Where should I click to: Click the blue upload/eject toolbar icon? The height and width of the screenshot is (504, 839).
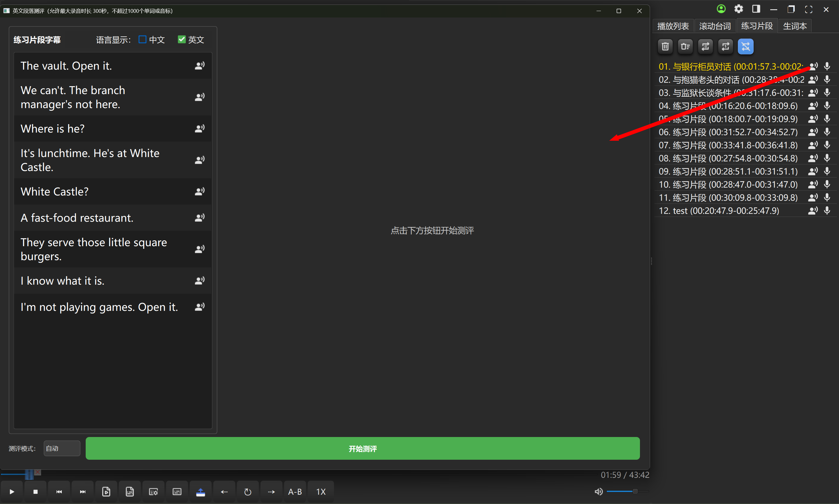(200, 491)
